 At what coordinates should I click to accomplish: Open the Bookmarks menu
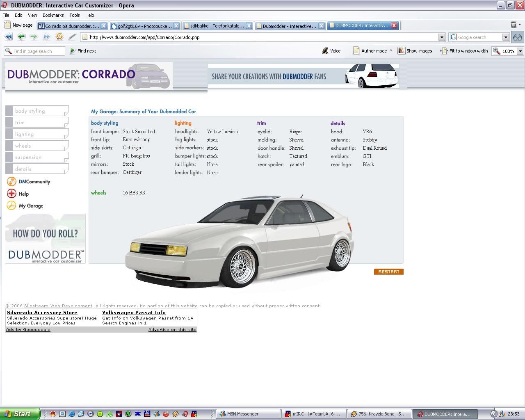coord(53,15)
